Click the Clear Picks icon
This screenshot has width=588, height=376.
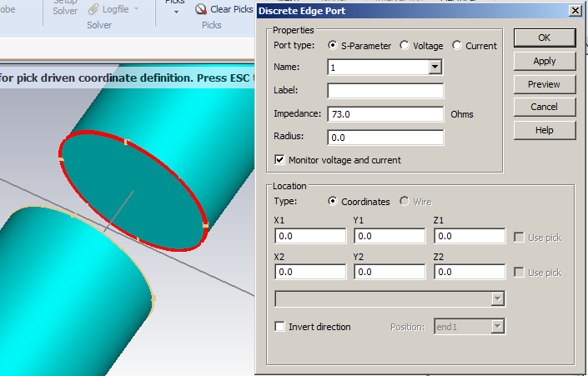tap(201, 10)
